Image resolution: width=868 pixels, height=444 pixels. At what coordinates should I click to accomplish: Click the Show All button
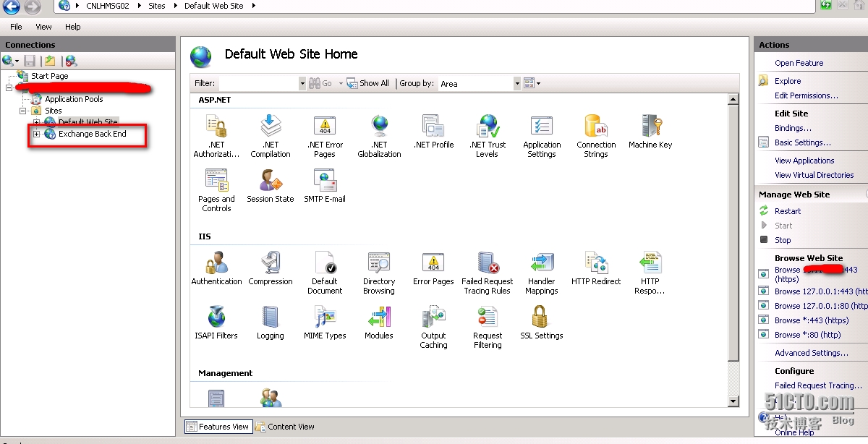[x=368, y=84]
